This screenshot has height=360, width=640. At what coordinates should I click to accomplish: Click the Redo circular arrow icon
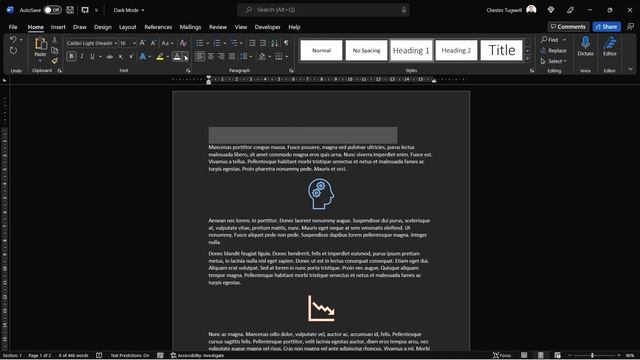tap(13, 51)
